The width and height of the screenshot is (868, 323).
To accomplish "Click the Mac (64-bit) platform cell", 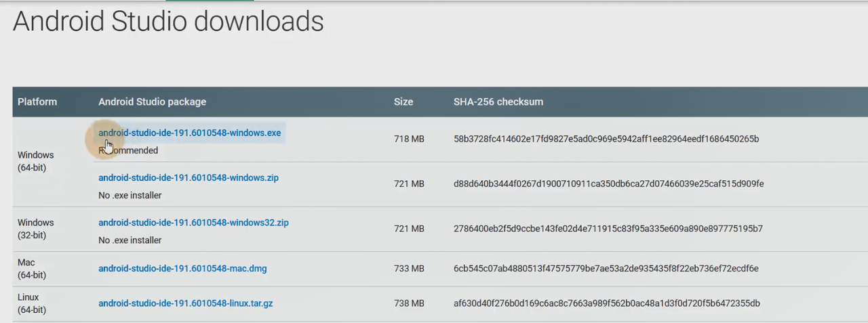I will pos(31,269).
